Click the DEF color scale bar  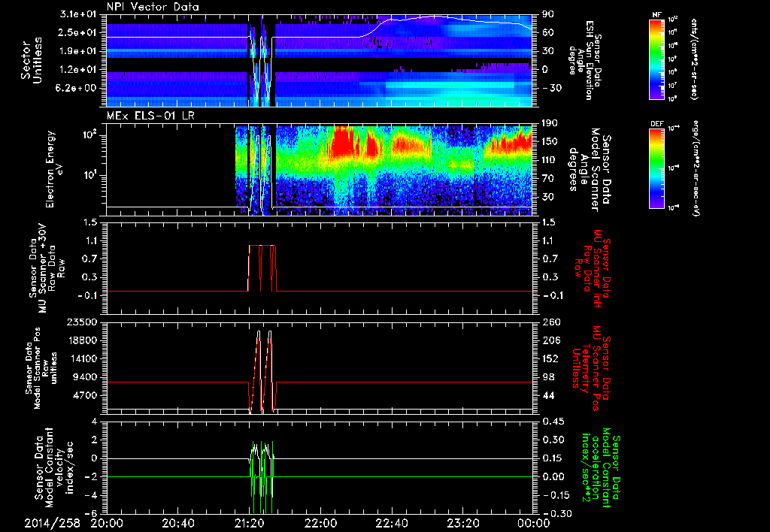point(656,168)
